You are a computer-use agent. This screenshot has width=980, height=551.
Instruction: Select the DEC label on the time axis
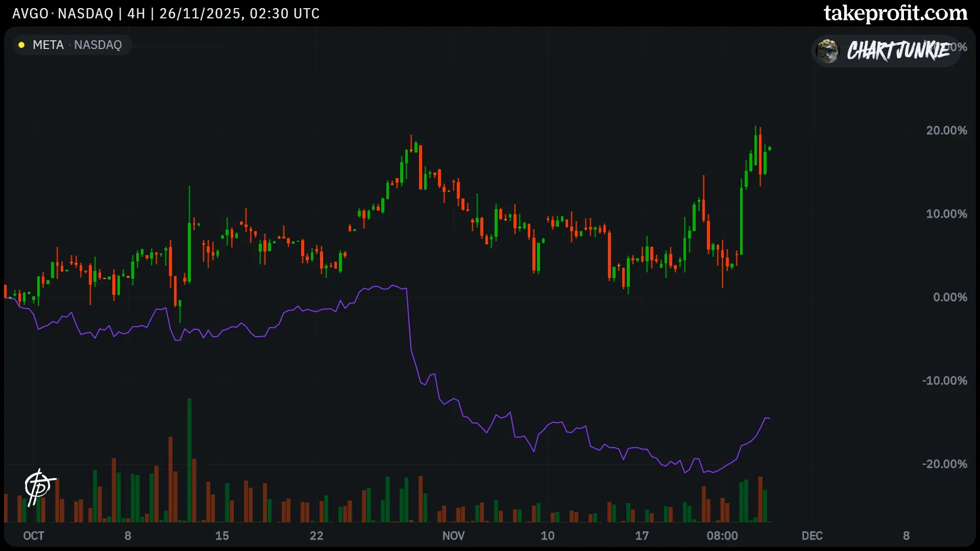point(813,536)
